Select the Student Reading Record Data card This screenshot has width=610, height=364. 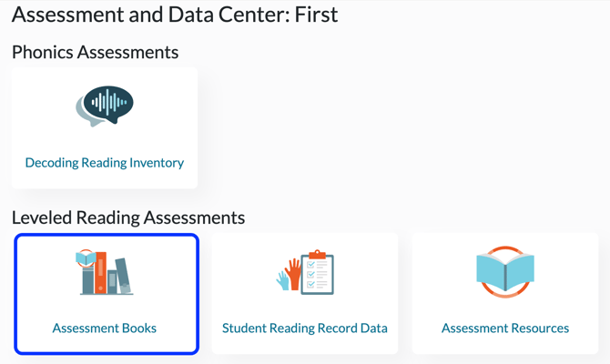305,294
